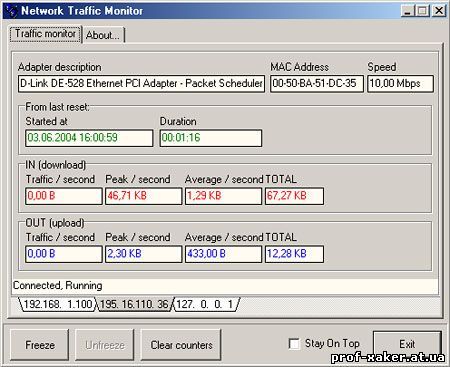Click the Adapter description field
This screenshot has width=450, height=367.
tap(141, 83)
